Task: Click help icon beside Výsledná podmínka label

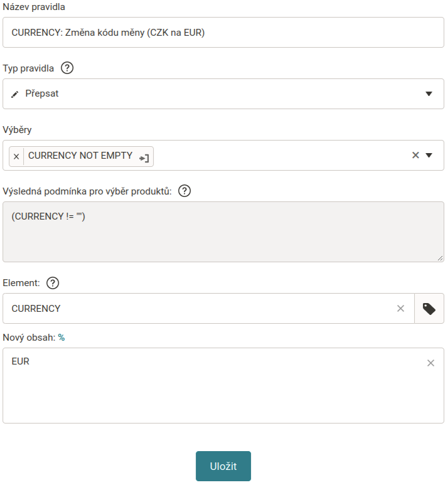Action: point(184,191)
